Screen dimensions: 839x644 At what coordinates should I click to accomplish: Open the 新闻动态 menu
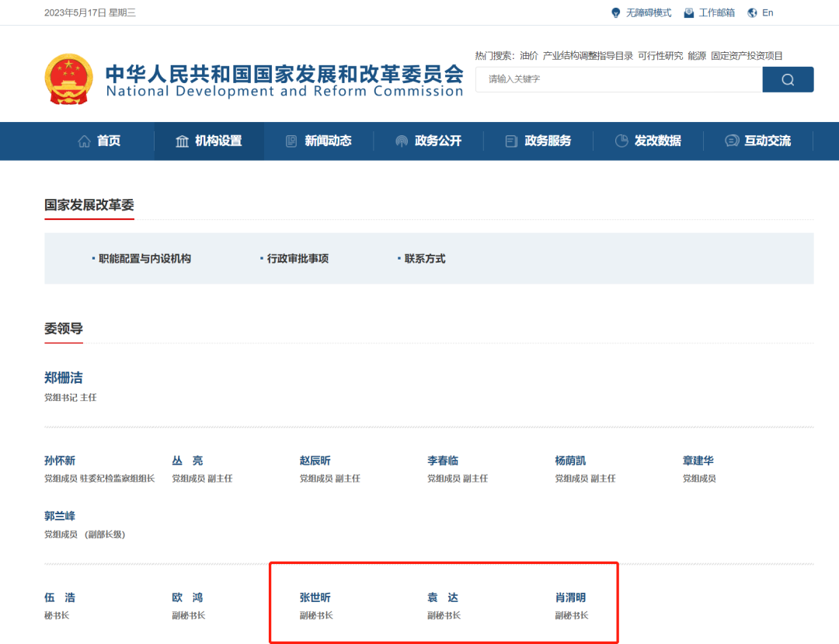327,141
